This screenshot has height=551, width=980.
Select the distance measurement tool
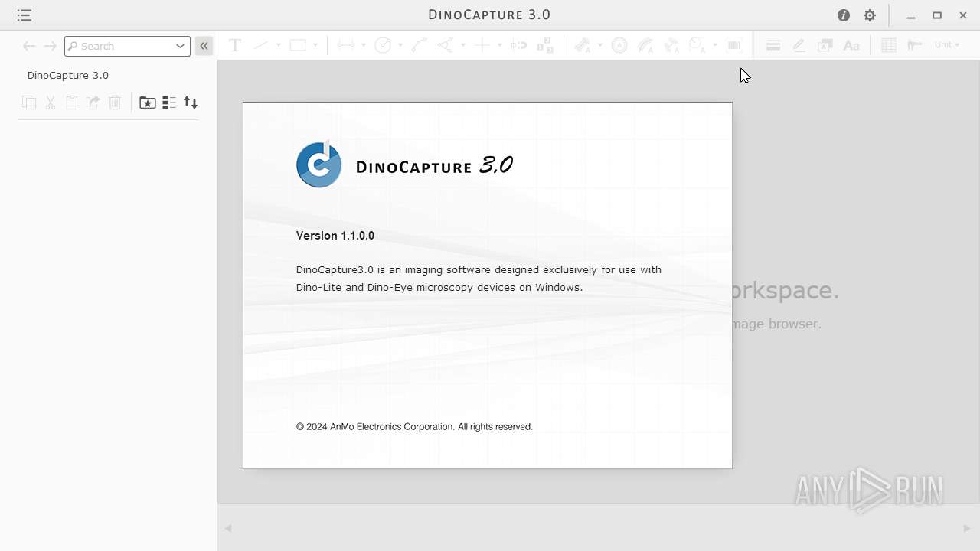point(346,45)
